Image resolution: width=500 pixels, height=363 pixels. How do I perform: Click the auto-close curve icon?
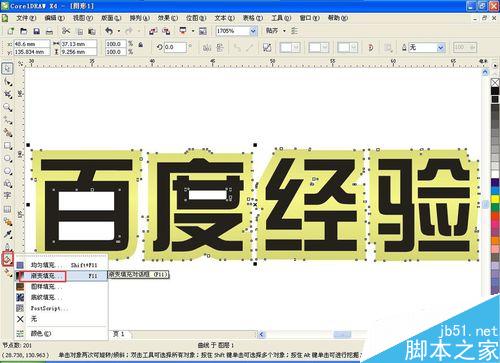click(x=371, y=47)
